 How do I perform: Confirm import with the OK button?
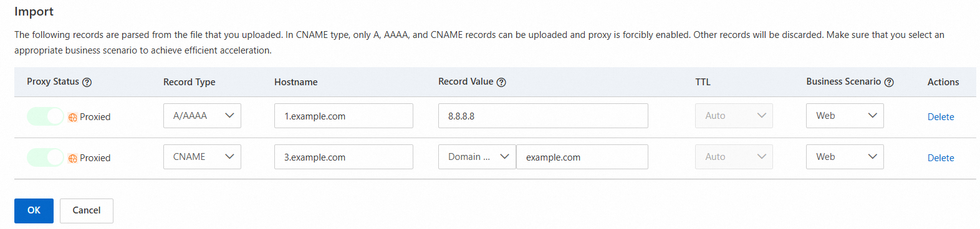click(x=34, y=211)
